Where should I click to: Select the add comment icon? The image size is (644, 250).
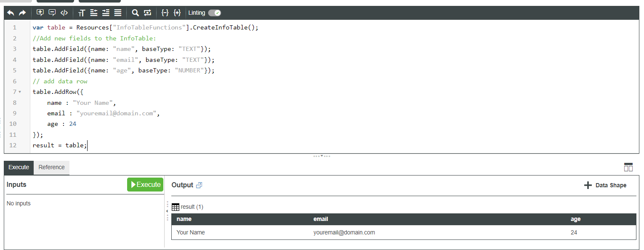pos(40,13)
